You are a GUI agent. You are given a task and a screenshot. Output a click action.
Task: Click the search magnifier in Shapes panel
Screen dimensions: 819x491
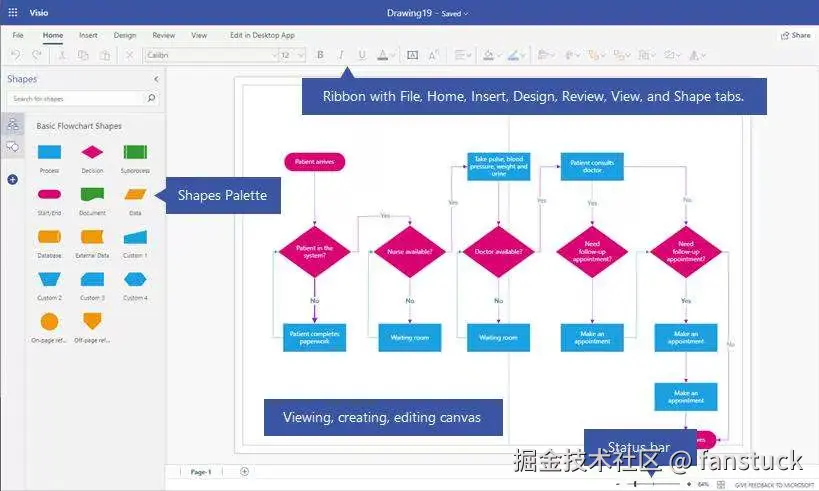(x=151, y=98)
